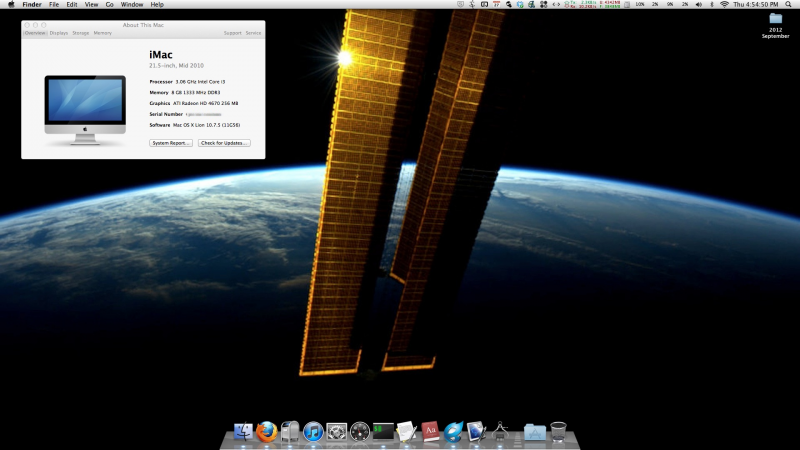
Task: Launch the blue swirl app in the Dock
Action: 453,432
